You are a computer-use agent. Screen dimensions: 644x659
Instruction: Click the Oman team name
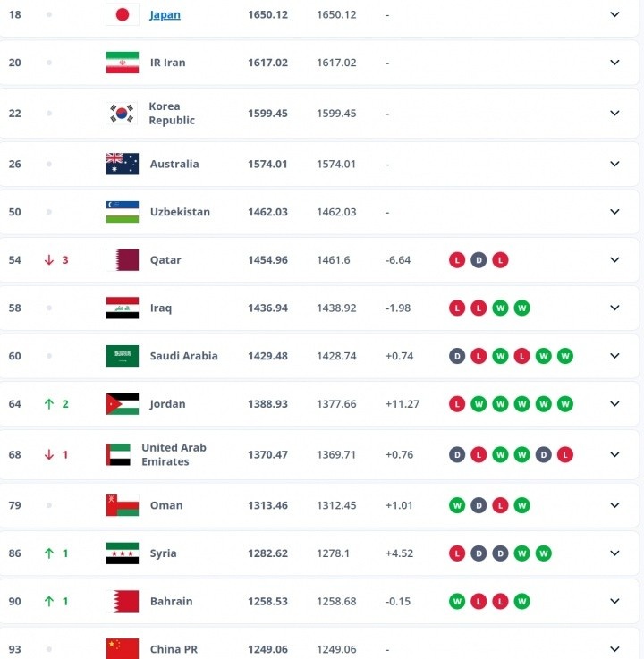coord(166,505)
